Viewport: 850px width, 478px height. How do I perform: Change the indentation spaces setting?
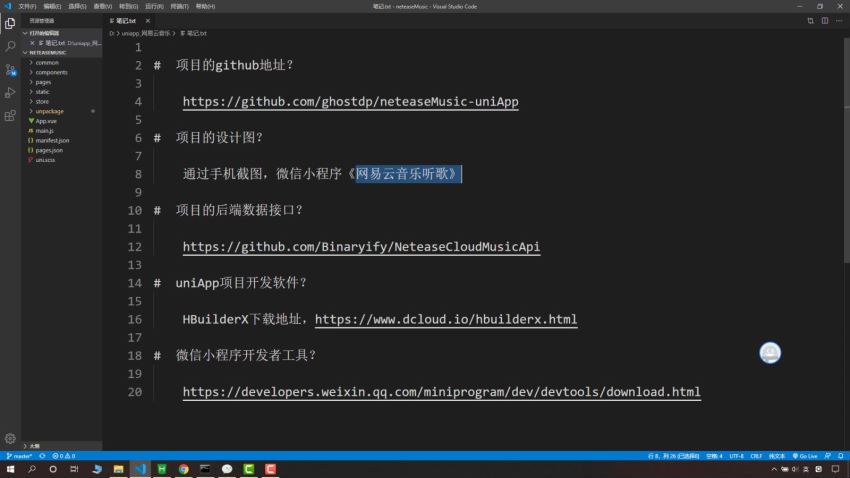pos(714,456)
